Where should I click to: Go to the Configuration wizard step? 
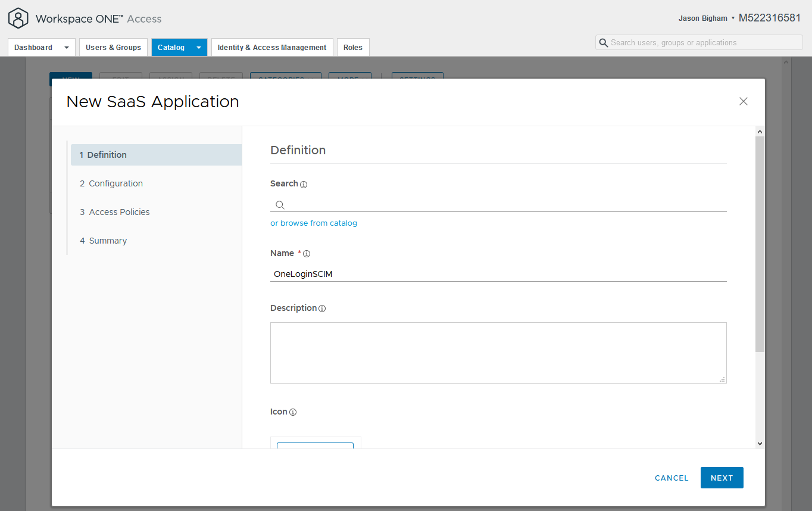(x=115, y=183)
